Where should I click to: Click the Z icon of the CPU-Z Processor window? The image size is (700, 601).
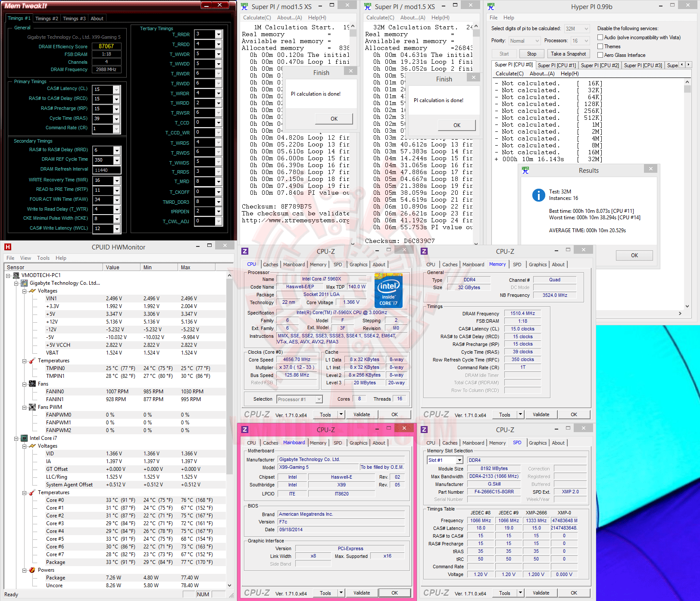[x=245, y=251]
